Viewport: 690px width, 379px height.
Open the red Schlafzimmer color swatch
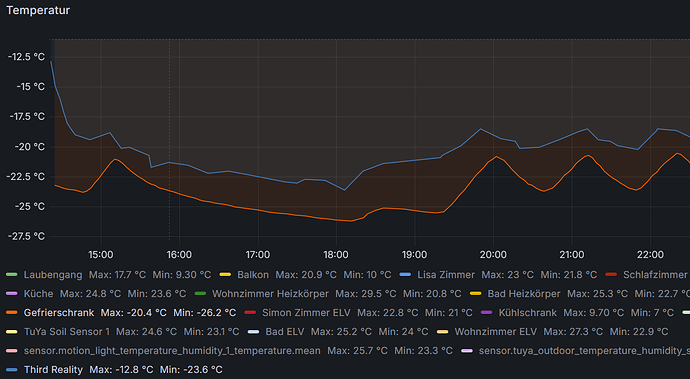[x=611, y=275]
